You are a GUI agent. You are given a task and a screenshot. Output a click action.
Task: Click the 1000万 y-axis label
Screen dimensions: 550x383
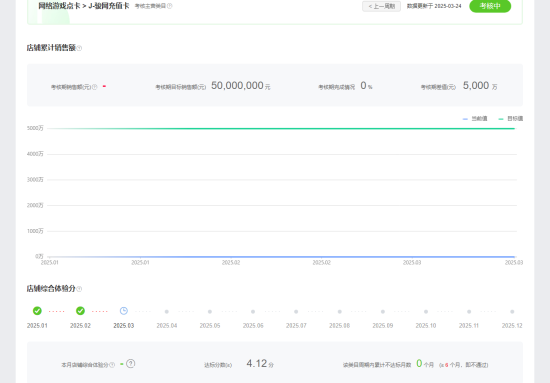pos(35,231)
